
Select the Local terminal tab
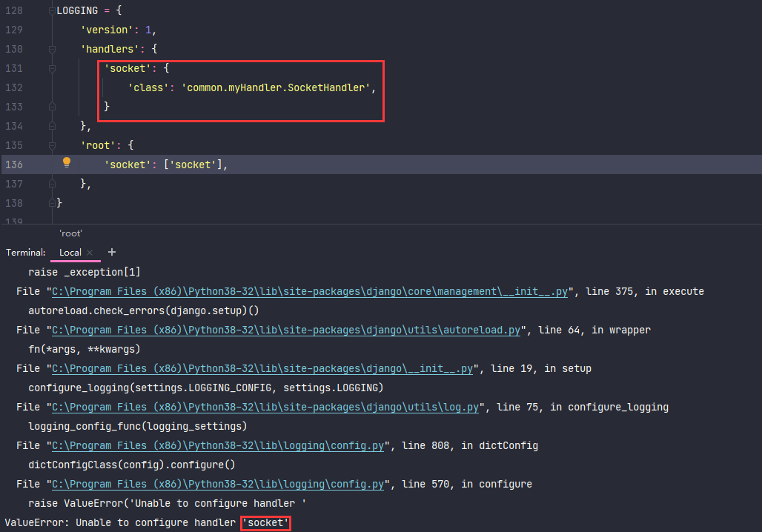point(70,253)
